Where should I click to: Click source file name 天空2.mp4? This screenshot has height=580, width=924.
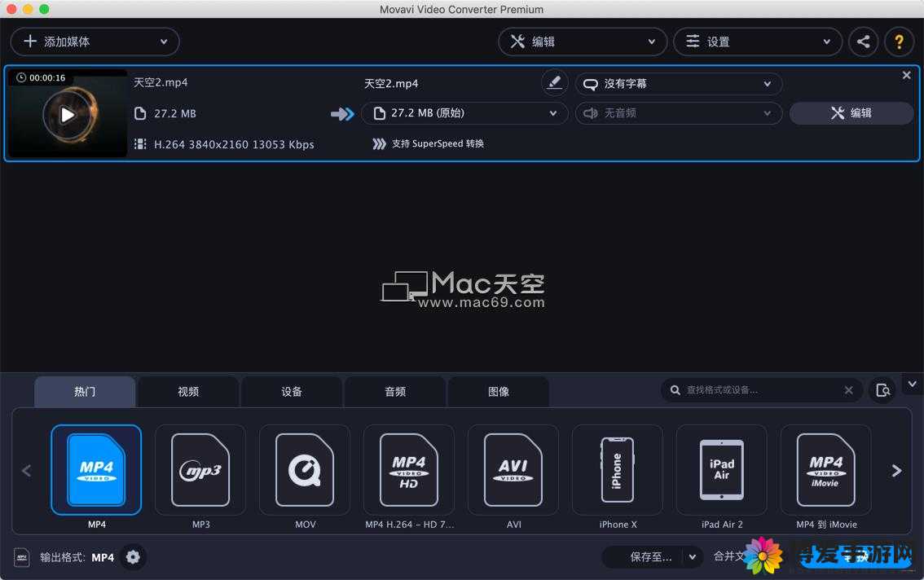(x=161, y=82)
